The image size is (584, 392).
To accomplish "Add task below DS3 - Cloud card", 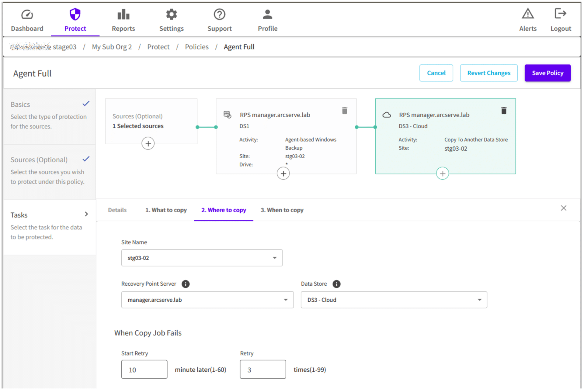I will pos(442,174).
